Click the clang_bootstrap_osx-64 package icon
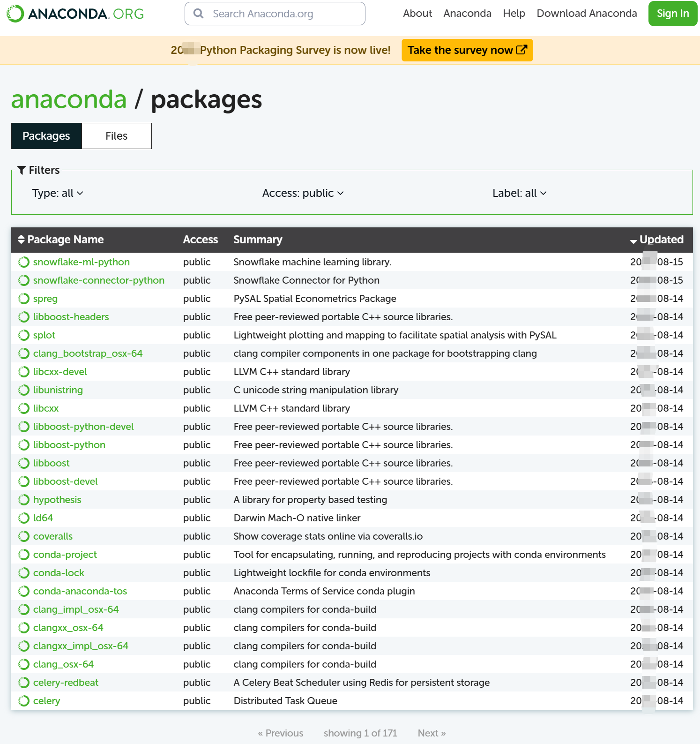 24,353
